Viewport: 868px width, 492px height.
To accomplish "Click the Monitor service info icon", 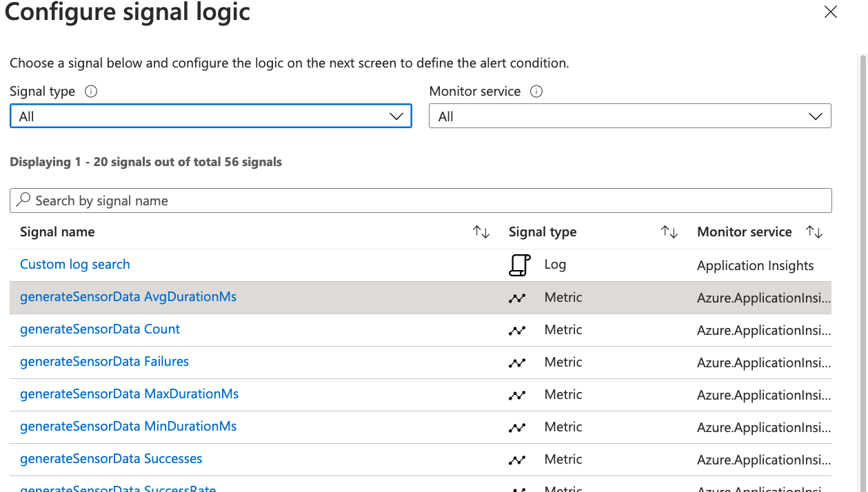I will [x=536, y=92].
